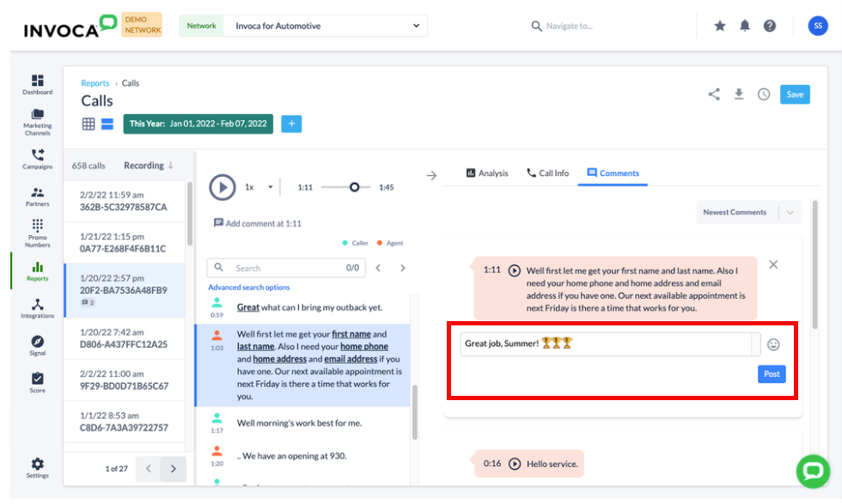
Task: Click the comments panel scrollbar
Action: click(x=815, y=265)
